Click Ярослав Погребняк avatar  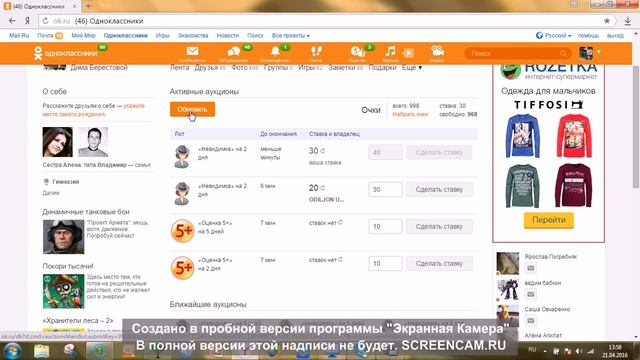pos(507,263)
